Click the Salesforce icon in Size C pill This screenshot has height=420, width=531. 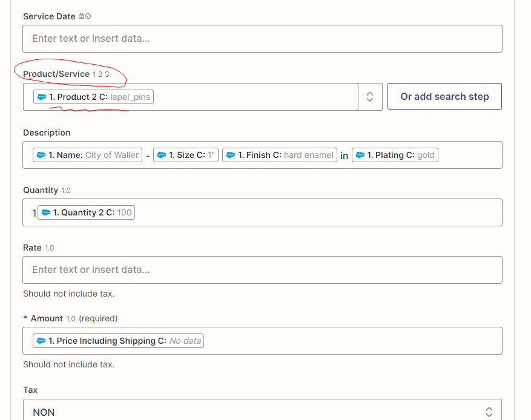pyautogui.click(x=162, y=155)
